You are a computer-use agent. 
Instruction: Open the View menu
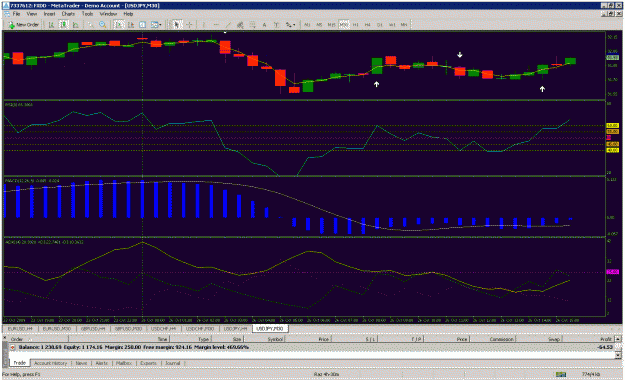click(32, 14)
